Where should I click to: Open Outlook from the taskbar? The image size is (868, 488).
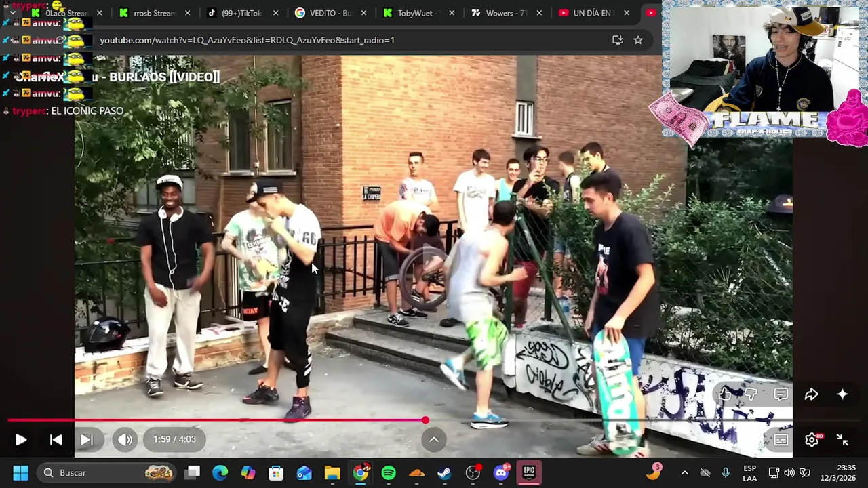click(x=304, y=472)
